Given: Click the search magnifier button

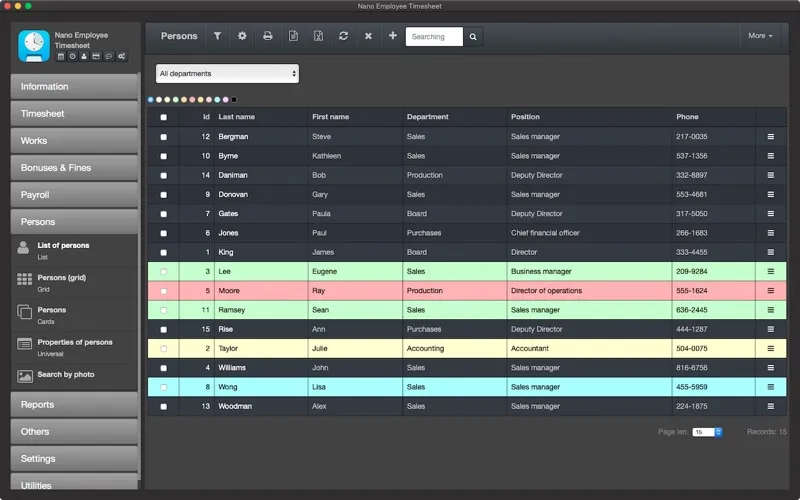Looking at the screenshot, I should (473, 37).
